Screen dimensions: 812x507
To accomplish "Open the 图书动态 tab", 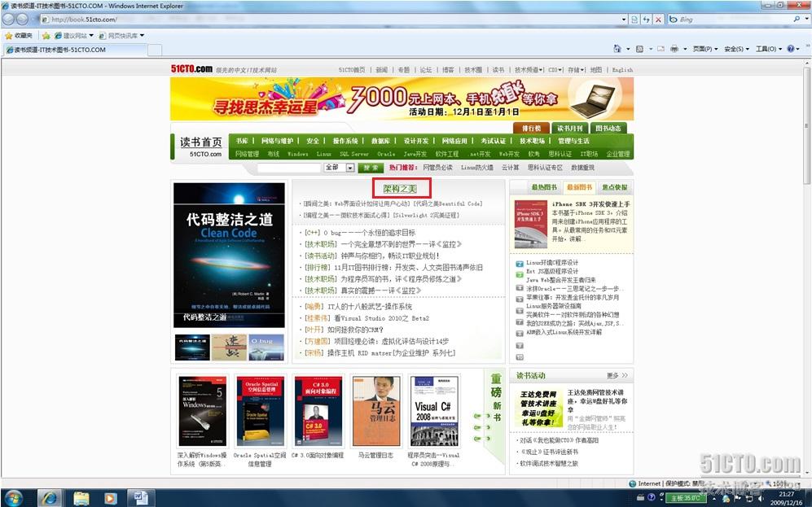I will [608, 128].
